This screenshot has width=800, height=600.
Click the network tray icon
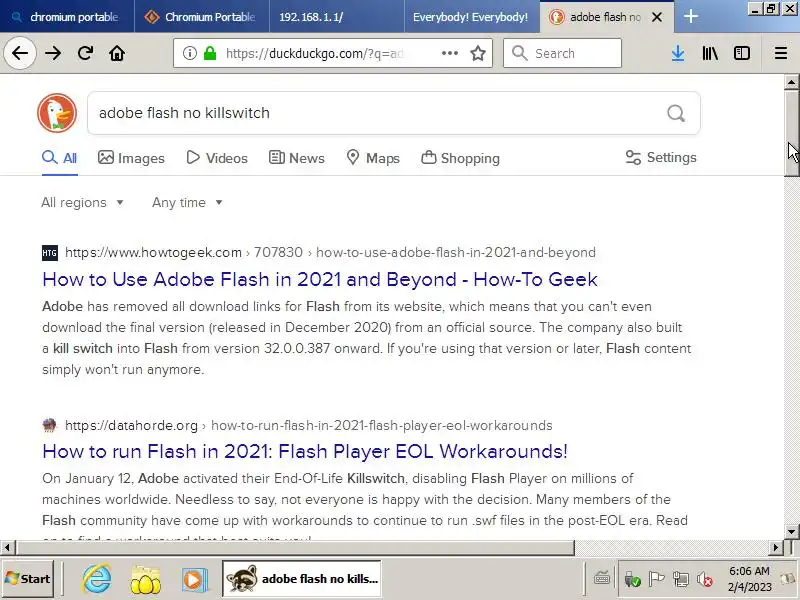681,579
